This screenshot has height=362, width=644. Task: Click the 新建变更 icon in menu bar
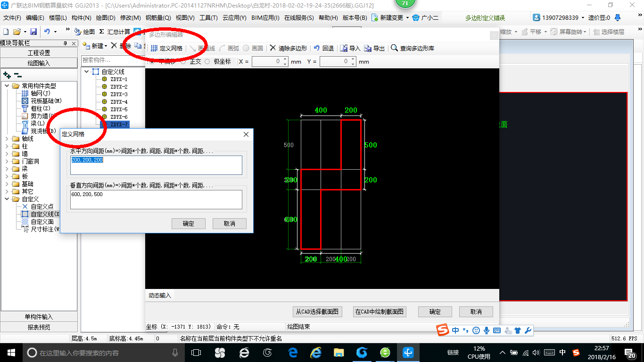(x=375, y=18)
